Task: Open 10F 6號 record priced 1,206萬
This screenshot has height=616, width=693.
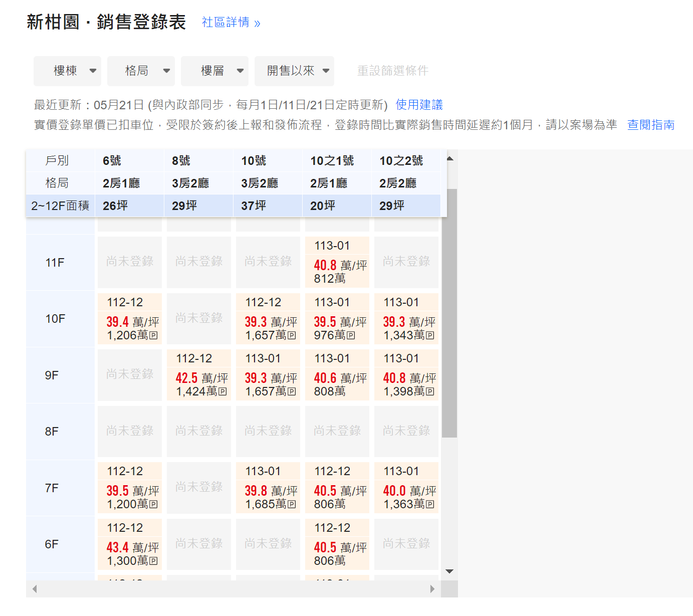Action: [130, 319]
